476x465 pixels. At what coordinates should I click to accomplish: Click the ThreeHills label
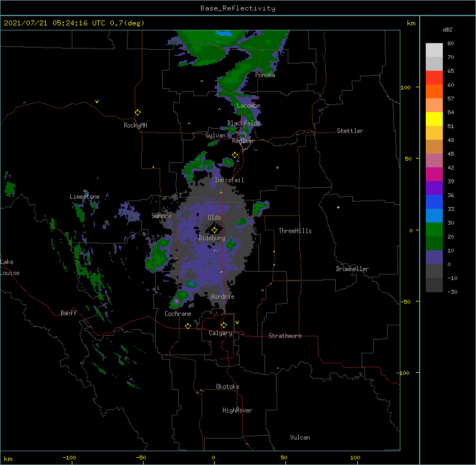pyautogui.click(x=295, y=231)
